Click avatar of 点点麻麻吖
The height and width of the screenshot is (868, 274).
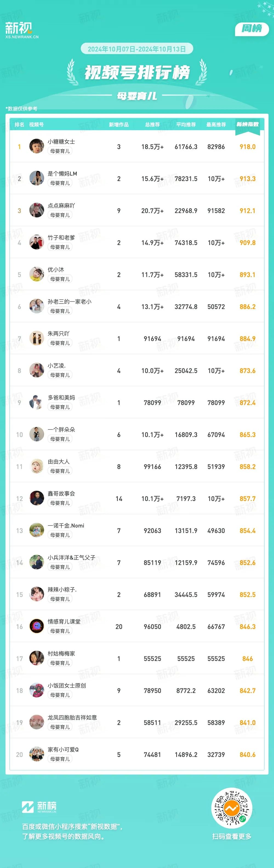click(37, 210)
